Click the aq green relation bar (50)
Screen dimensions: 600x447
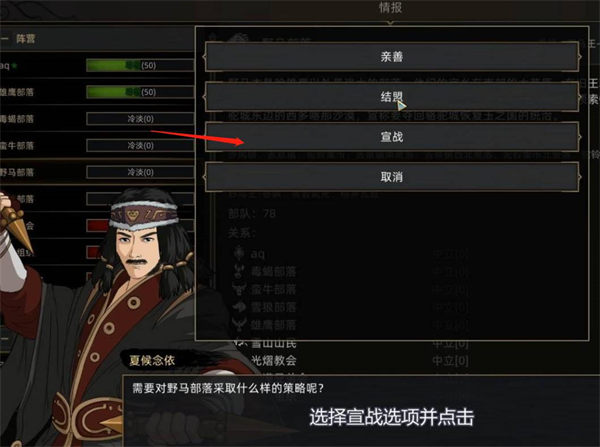click(140, 65)
